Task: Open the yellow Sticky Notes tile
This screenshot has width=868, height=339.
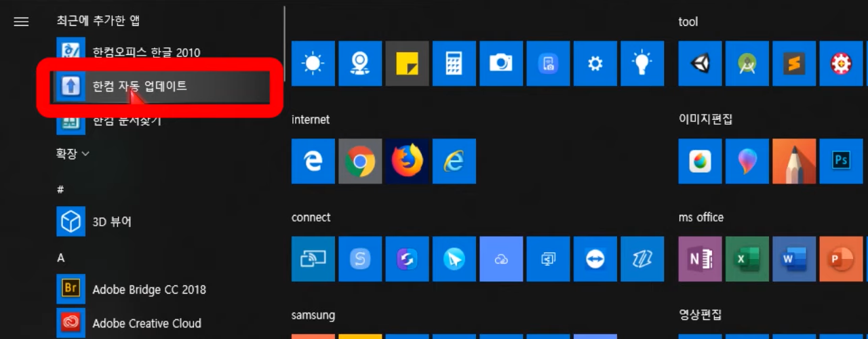Action: click(x=407, y=64)
